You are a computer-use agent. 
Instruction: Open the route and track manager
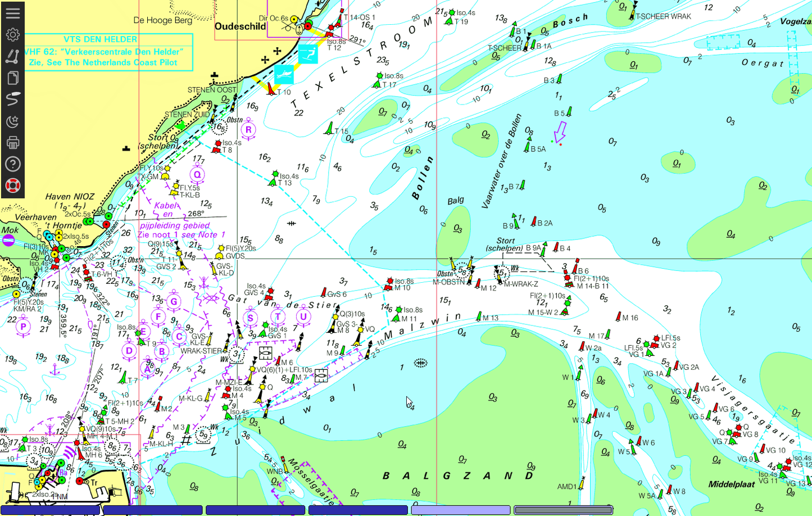[12, 99]
